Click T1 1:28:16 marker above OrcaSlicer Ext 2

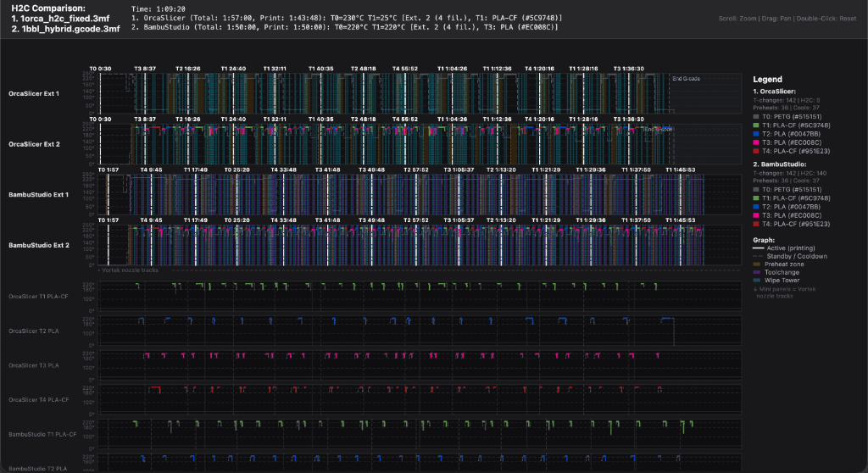[583, 119]
